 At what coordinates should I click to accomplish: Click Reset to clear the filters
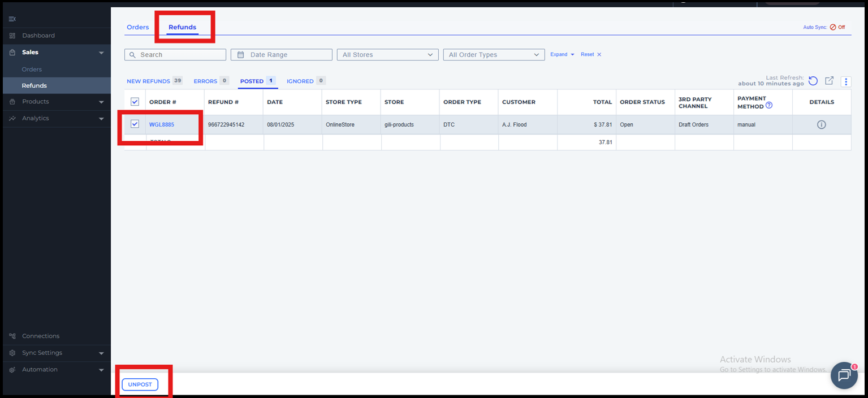click(x=590, y=55)
